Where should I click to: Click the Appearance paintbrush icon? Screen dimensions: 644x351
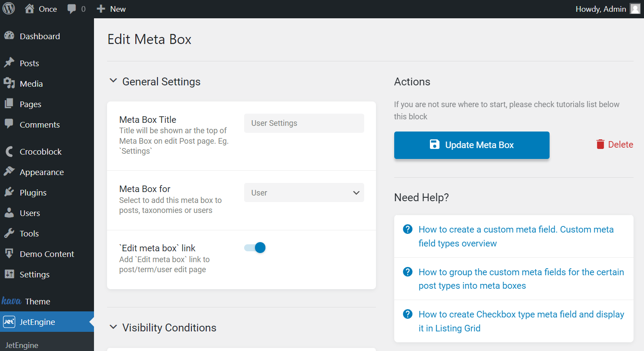pyautogui.click(x=9, y=172)
